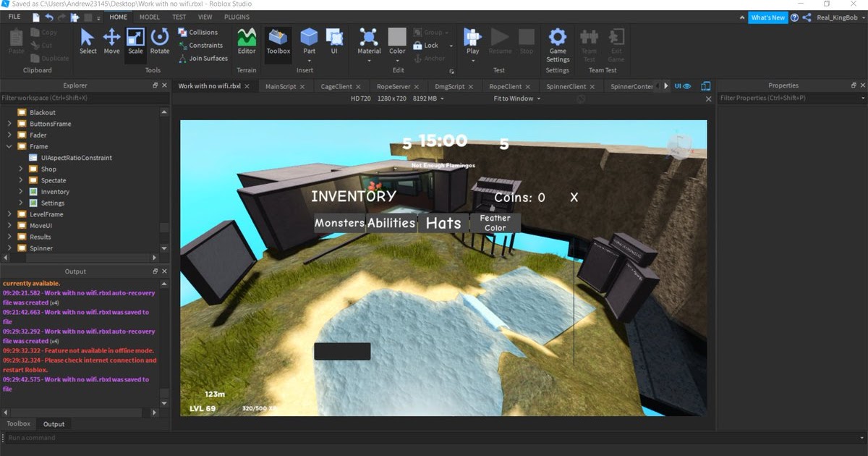
Task: Toggle Constraints option
Action: pyautogui.click(x=200, y=46)
